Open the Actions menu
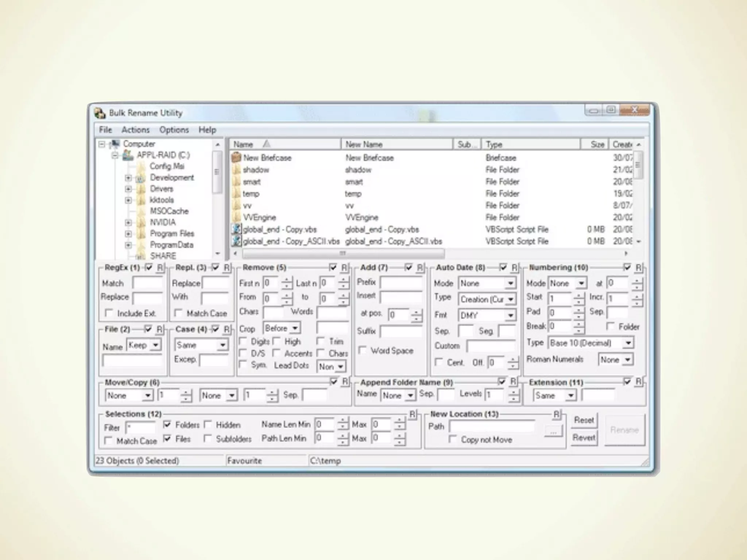747x560 pixels. [x=135, y=130]
